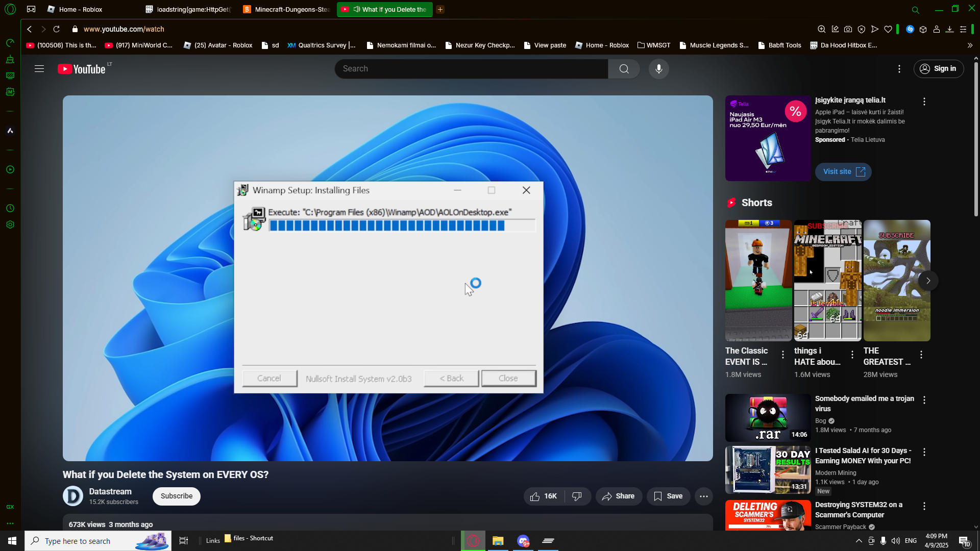The width and height of the screenshot is (980, 551).
Task: Go back to the previous page
Action: click(x=30, y=29)
